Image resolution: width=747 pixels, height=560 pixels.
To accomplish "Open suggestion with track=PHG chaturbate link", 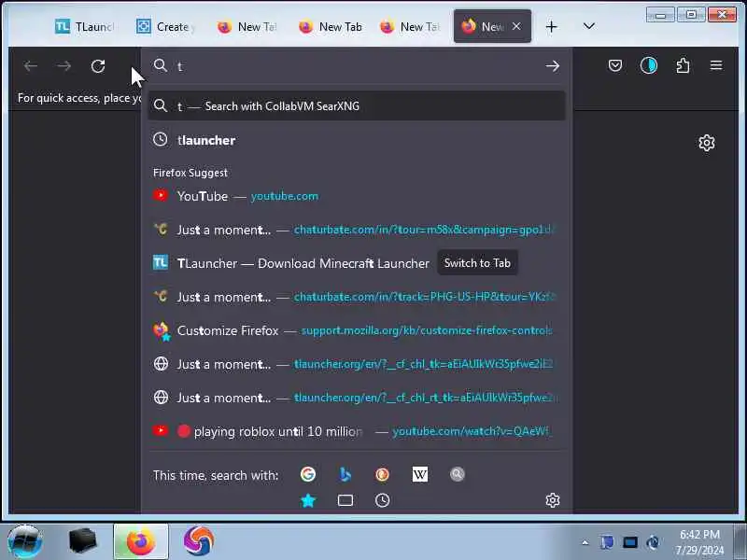I will (357, 297).
